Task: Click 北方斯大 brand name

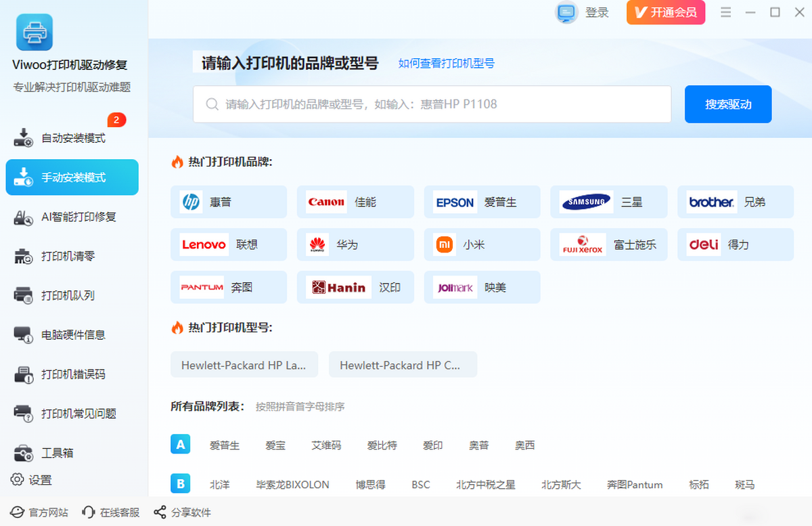Action: click(x=561, y=485)
